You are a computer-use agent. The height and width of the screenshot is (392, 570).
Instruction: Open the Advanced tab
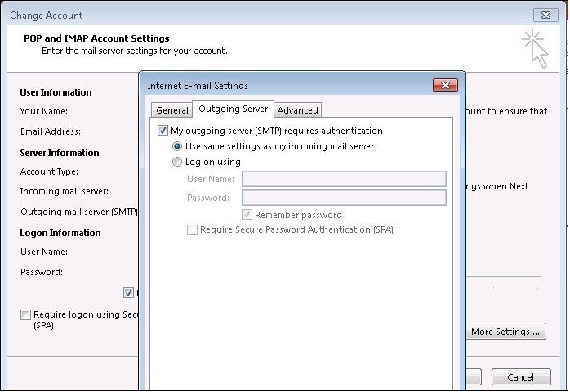[297, 110]
